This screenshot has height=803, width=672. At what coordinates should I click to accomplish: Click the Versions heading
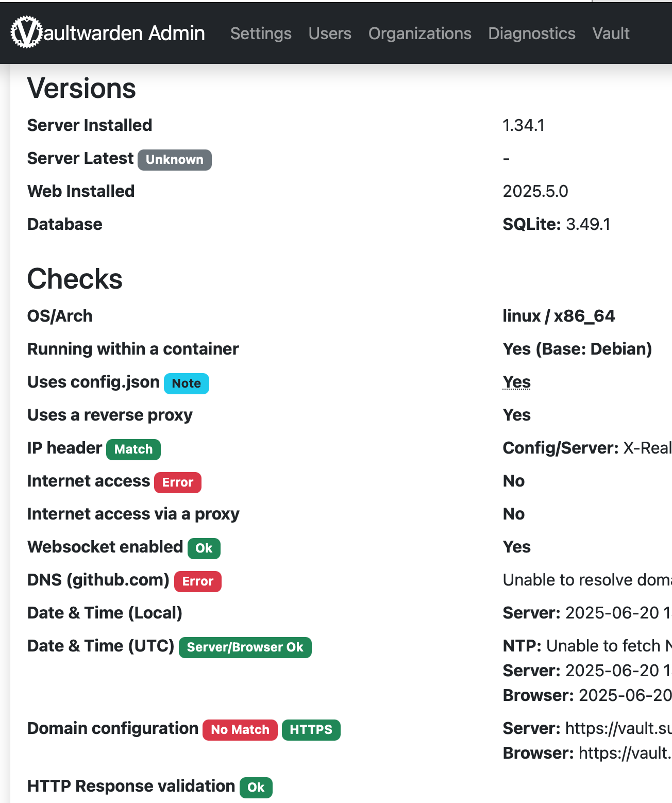81,88
